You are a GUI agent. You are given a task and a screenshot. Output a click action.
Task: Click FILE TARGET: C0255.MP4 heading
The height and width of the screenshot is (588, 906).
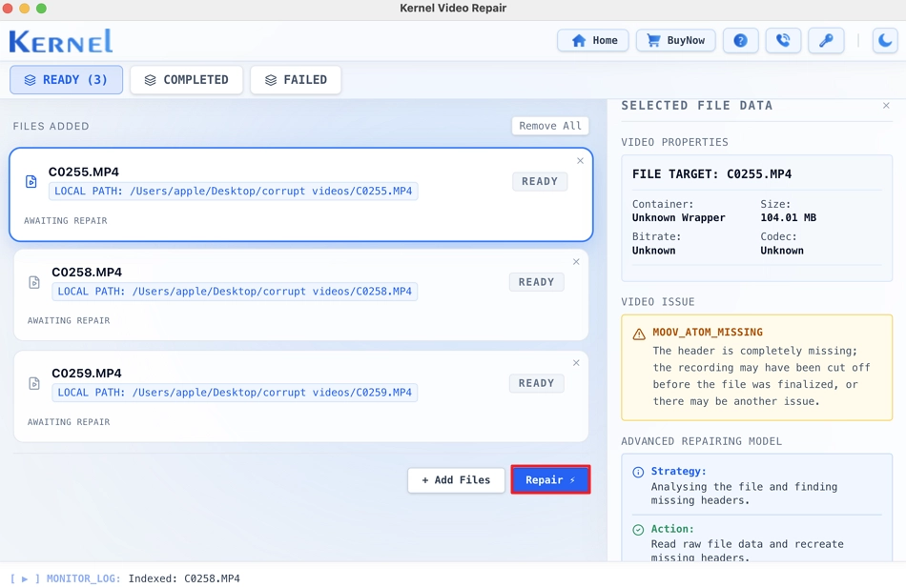[x=711, y=173]
